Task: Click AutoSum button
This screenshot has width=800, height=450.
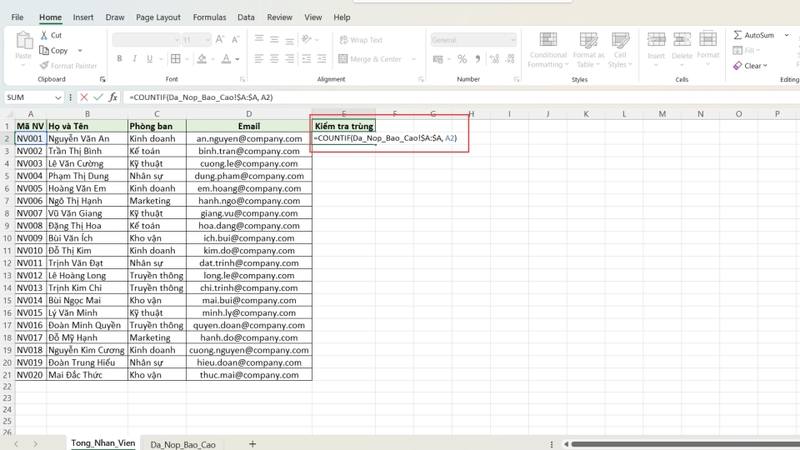Action: [x=754, y=35]
